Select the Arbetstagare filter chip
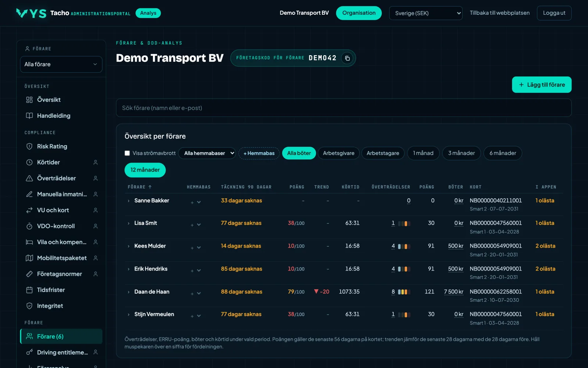 (x=383, y=153)
